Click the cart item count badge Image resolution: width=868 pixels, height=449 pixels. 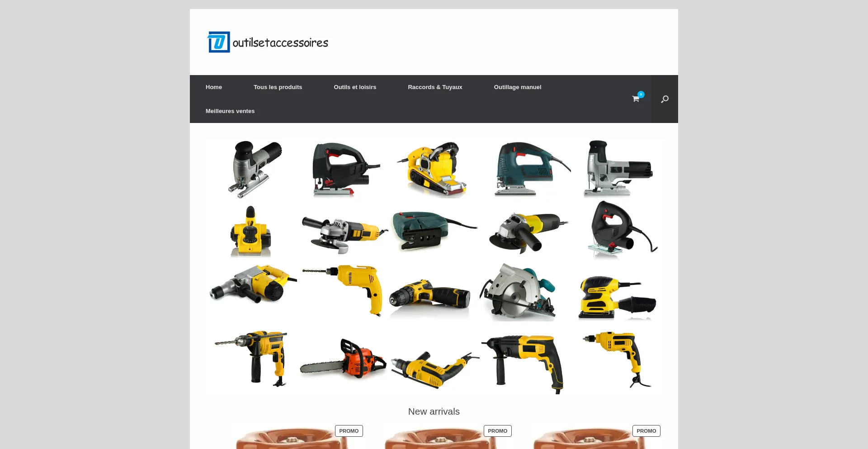tap(641, 94)
